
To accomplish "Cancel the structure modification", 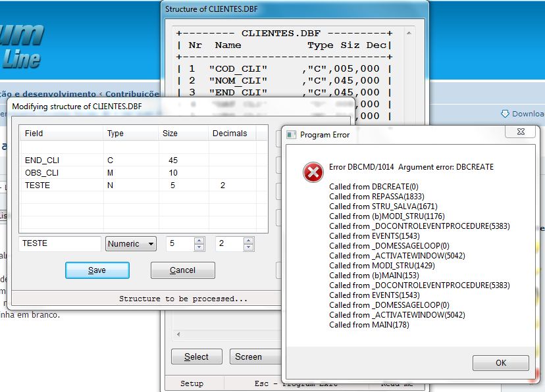I will pos(182,270).
